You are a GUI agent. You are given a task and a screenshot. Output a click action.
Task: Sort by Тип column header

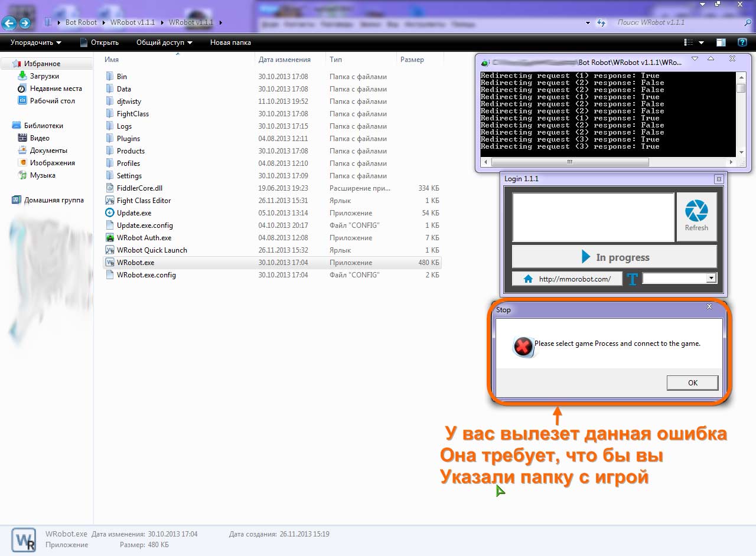point(335,60)
